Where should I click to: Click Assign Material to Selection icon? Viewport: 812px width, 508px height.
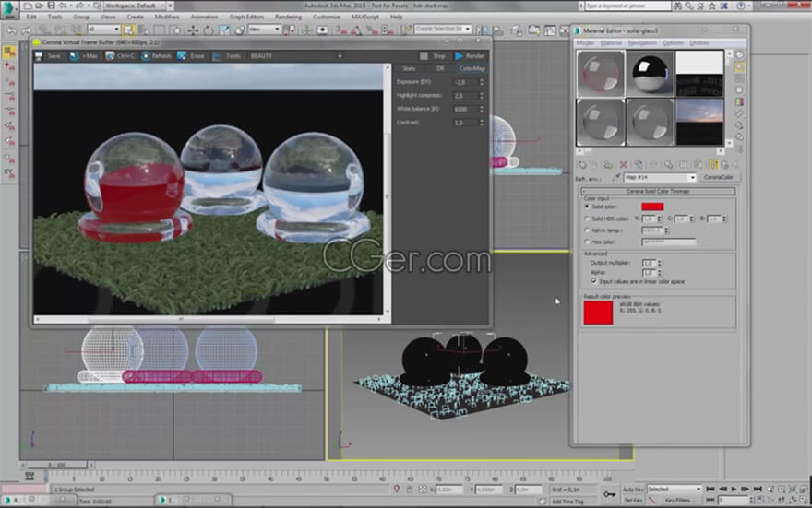click(x=608, y=165)
